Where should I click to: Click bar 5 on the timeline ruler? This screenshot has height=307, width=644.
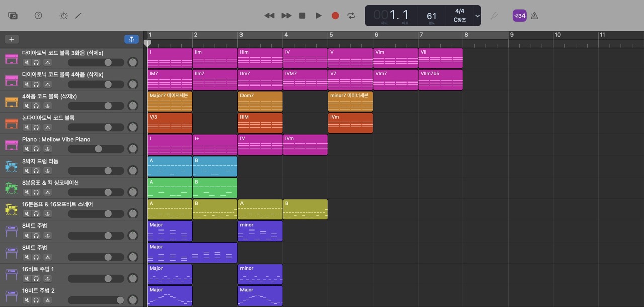tap(331, 35)
